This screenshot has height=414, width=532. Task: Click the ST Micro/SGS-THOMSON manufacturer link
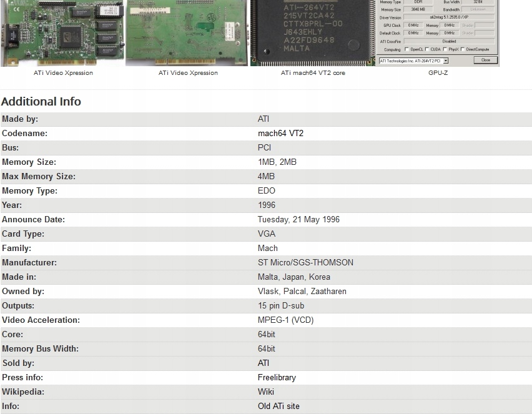[x=305, y=263]
